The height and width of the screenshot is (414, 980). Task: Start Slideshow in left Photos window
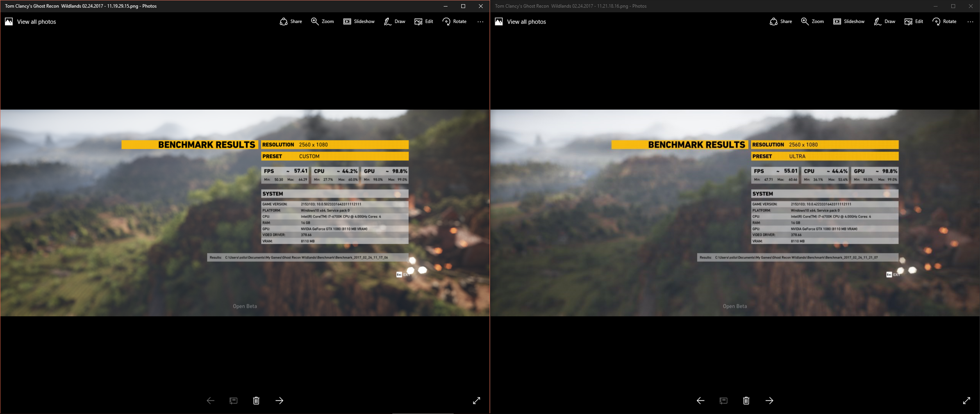coord(359,21)
